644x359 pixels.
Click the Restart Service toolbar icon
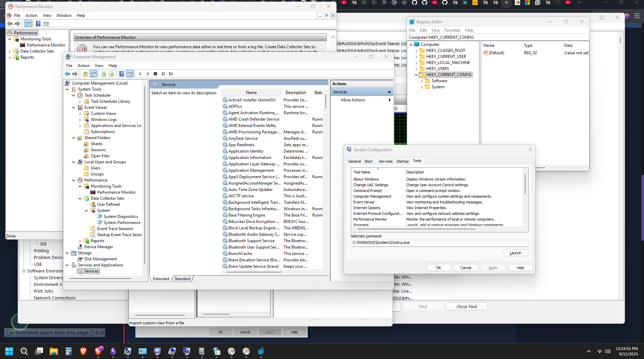click(x=171, y=74)
